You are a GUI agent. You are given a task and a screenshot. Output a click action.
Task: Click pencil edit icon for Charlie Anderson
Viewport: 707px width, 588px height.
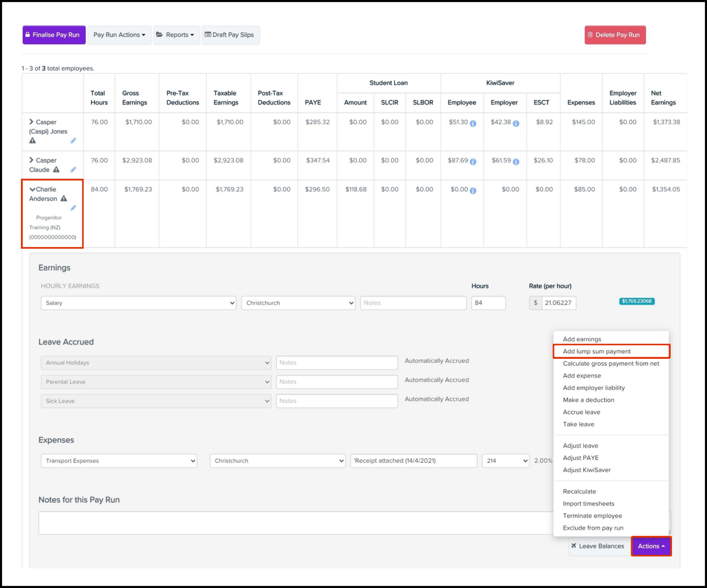[x=73, y=208]
